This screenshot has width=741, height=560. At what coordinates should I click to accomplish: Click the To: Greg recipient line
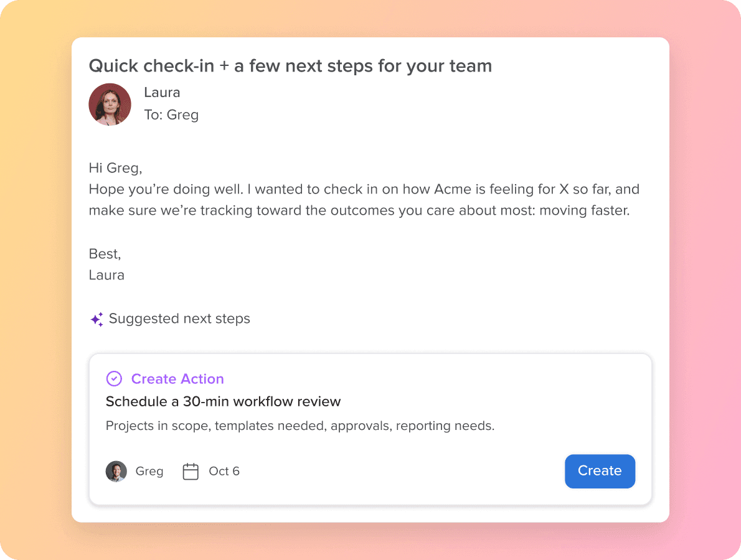click(x=171, y=114)
